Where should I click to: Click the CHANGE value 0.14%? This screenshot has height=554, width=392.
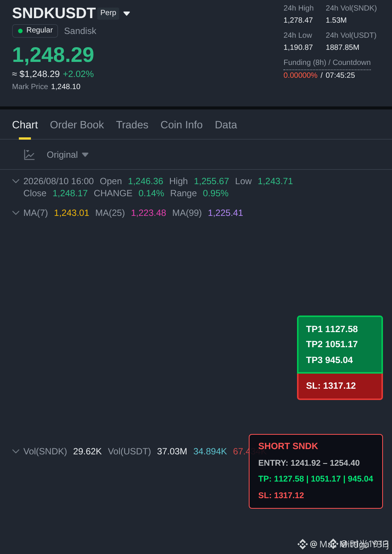click(x=151, y=193)
